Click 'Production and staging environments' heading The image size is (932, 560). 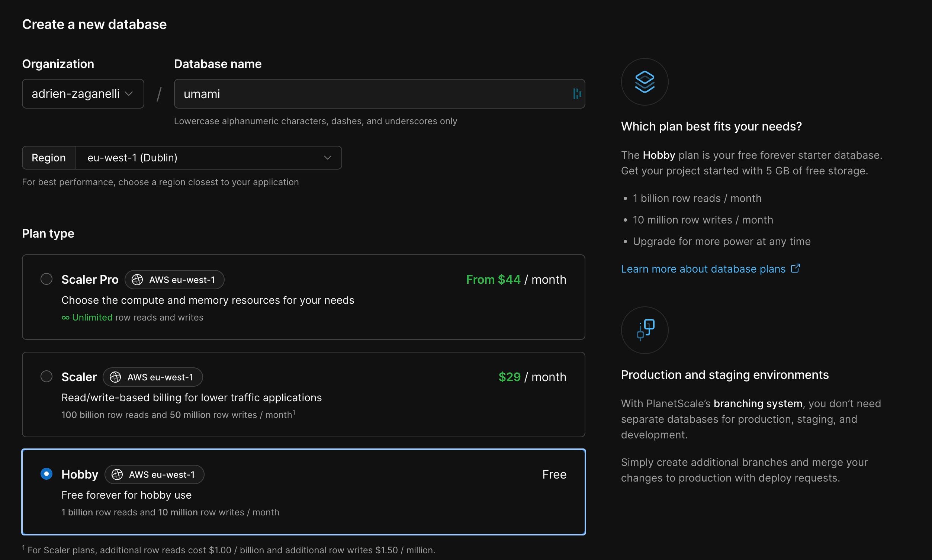725,375
